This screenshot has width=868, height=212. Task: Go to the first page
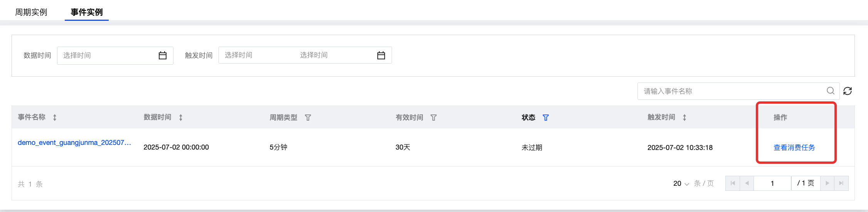733,183
